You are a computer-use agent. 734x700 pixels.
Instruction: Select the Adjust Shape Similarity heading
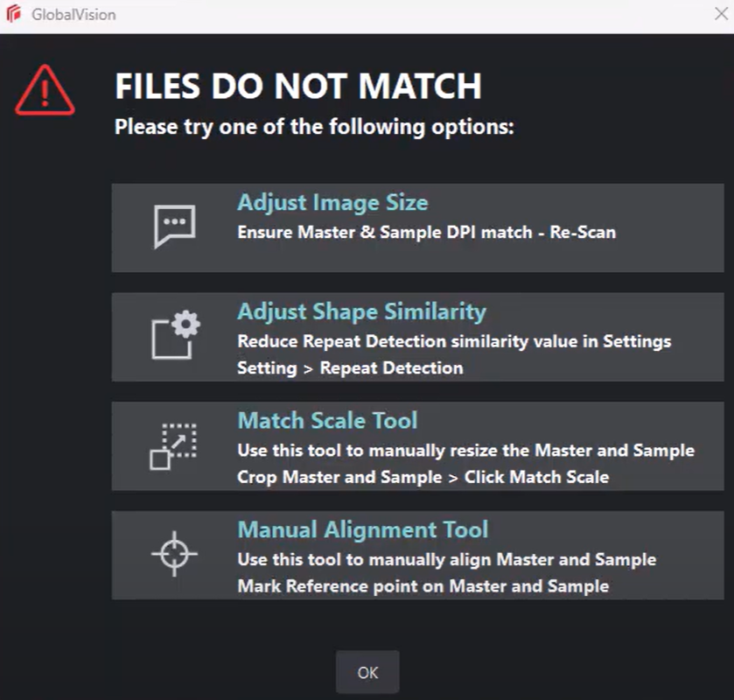pyautogui.click(x=361, y=311)
